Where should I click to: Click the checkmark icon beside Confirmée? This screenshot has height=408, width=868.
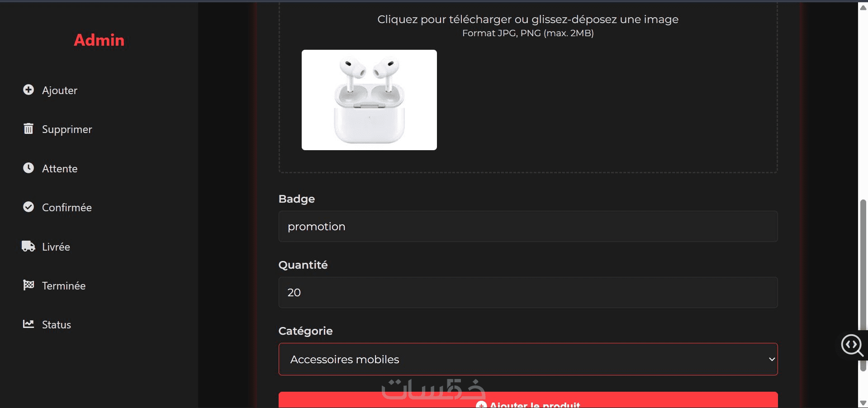tap(28, 207)
